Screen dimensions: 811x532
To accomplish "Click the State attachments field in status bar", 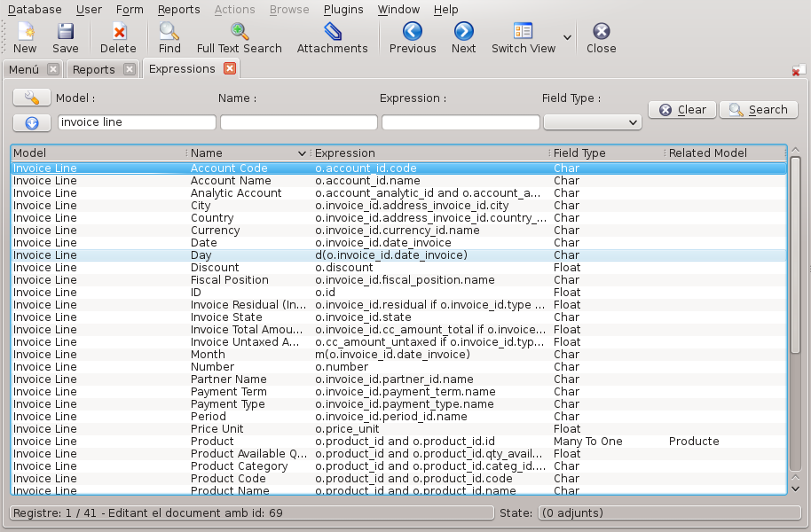I will coord(670,512).
